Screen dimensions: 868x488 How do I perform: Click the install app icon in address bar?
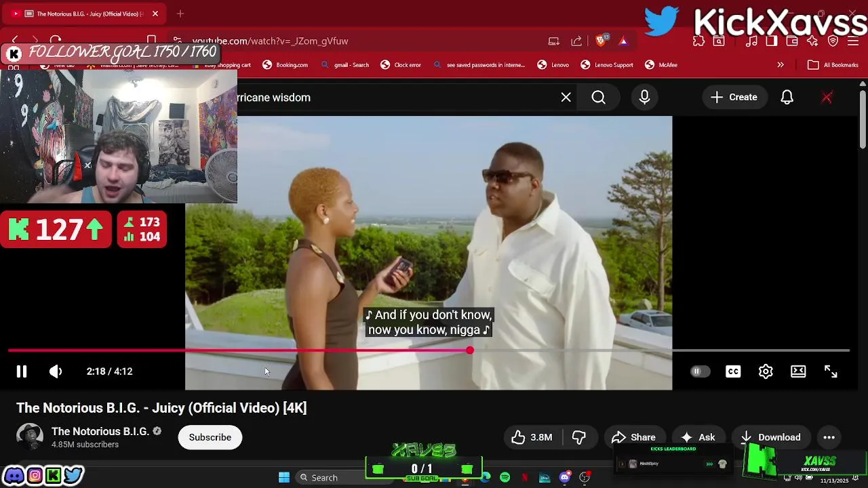point(554,41)
